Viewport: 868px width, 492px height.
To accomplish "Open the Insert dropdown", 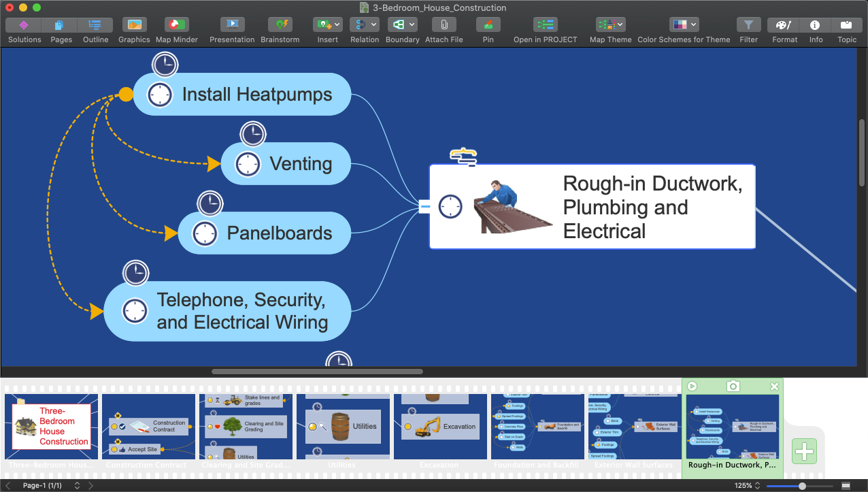I will pos(327,25).
